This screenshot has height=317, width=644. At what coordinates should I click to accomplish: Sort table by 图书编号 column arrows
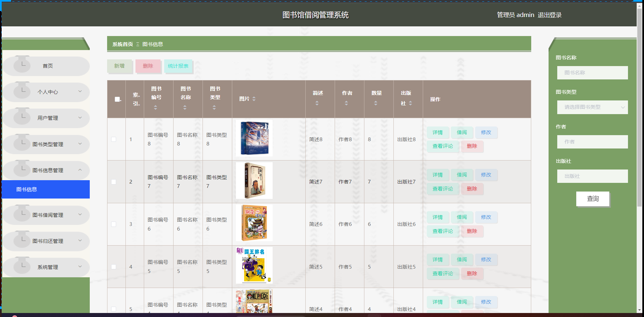pyautogui.click(x=155, y=107)
